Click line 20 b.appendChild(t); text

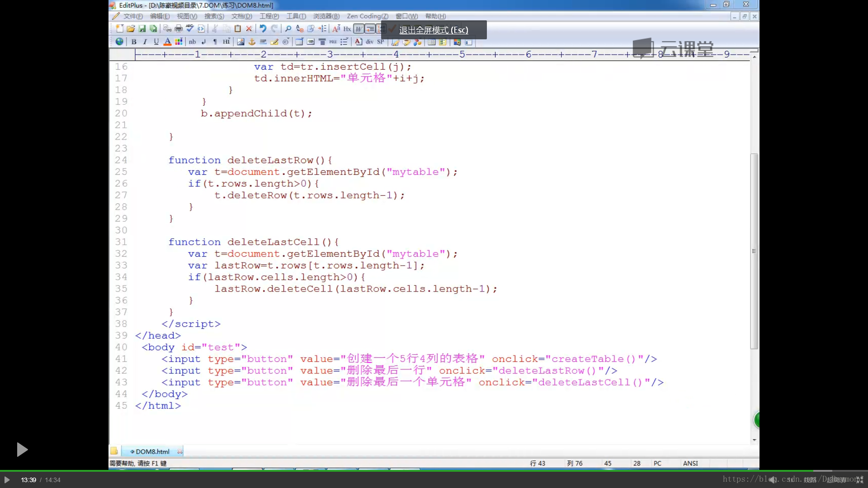256,113
